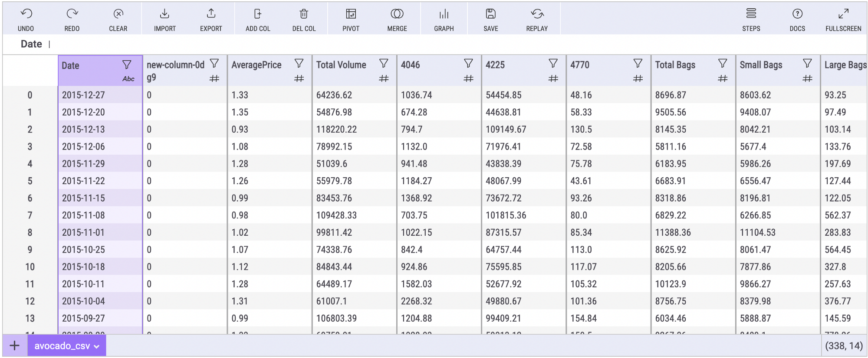Select the cell containing 2015-12-27
This screenshot has width=868, height=358.
pyautogui.click(x=83, y=95)
